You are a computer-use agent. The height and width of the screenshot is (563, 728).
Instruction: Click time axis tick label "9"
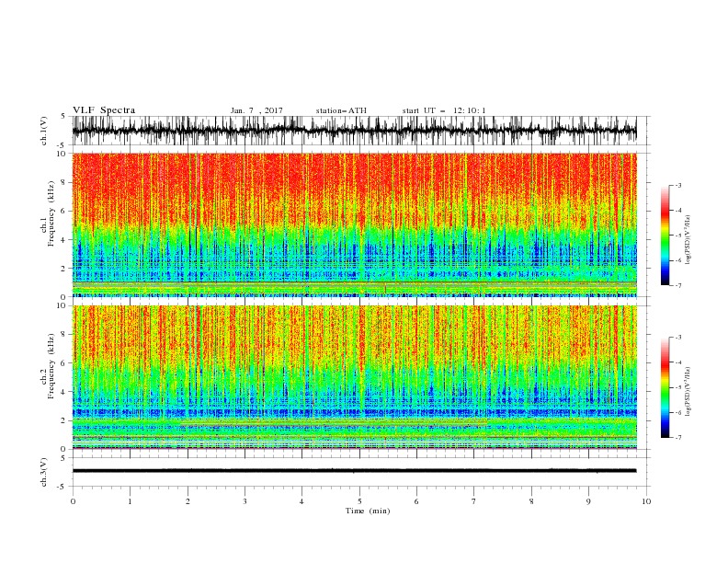tap(588, 501)
